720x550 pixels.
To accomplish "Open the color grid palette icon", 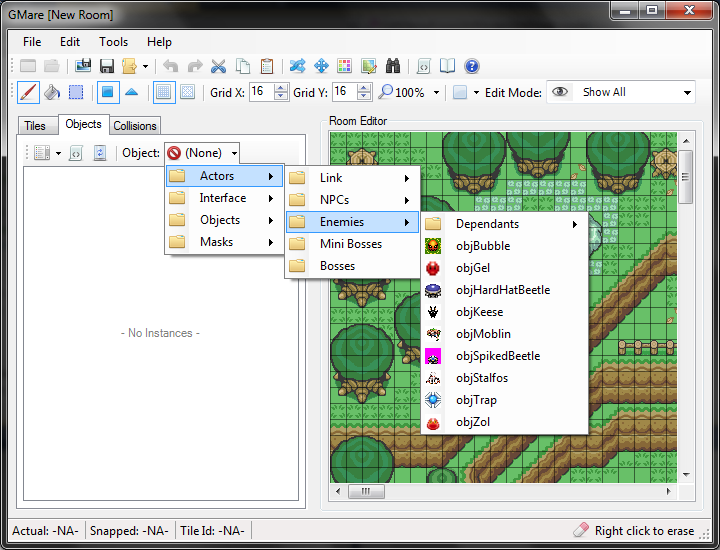I will (344, 66).
